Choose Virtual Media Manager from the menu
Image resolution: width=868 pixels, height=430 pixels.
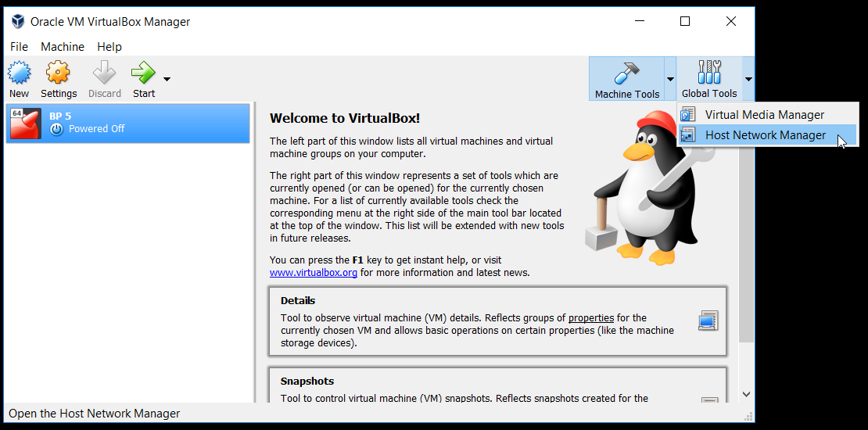[767, 115]
